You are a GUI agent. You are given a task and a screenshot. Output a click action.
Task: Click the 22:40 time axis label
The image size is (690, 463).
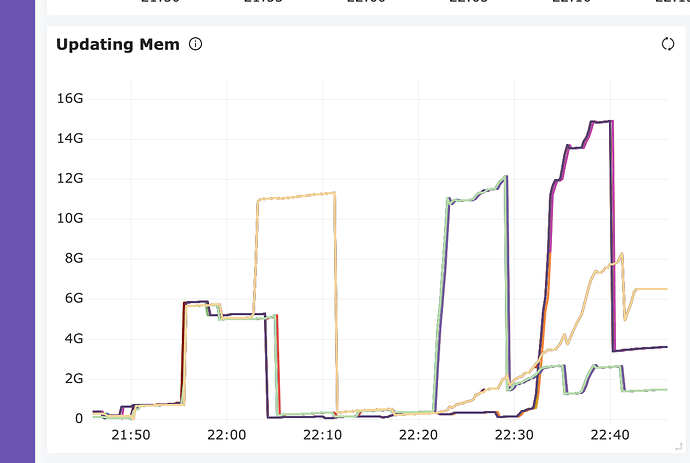pos(610,435)
